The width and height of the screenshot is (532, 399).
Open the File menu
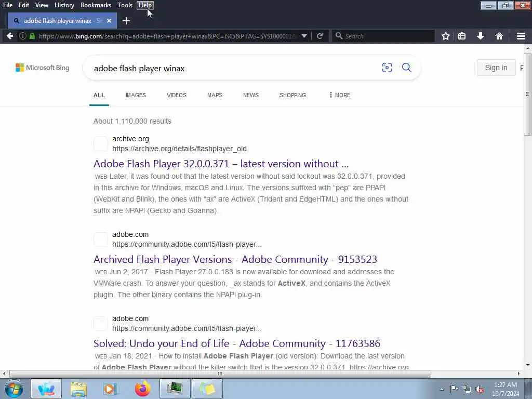coord(7,5)
